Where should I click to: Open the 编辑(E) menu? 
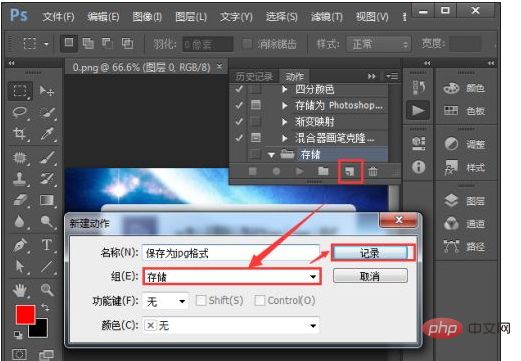[103, 17]
